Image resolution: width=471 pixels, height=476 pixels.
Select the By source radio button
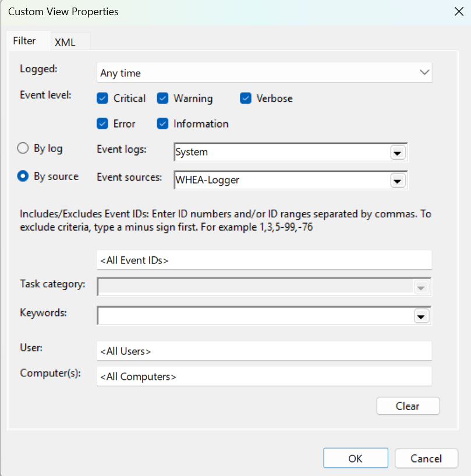23,176
